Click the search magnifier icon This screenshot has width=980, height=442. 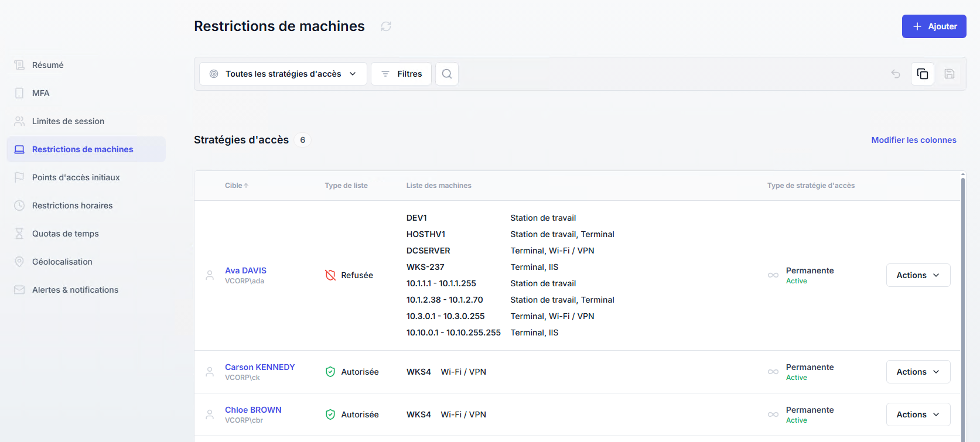tap(447, 74)
